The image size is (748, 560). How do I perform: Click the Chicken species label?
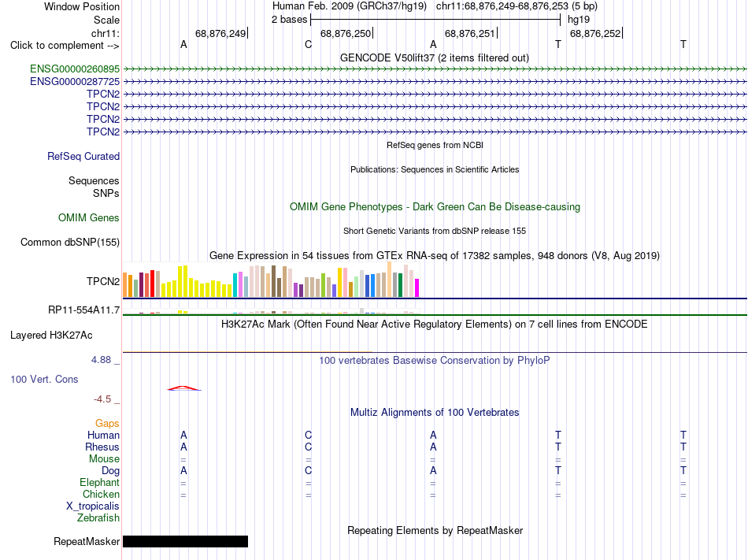[101, 495]
